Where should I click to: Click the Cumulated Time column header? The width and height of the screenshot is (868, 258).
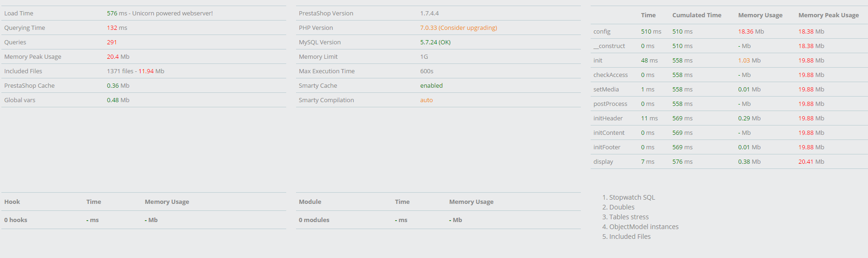[697, 15]
